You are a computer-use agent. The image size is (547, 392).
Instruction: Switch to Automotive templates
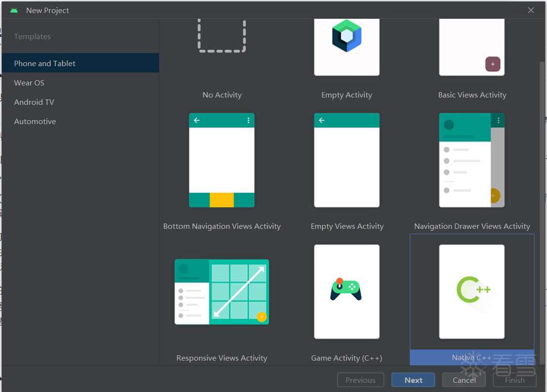pos(80,121)
